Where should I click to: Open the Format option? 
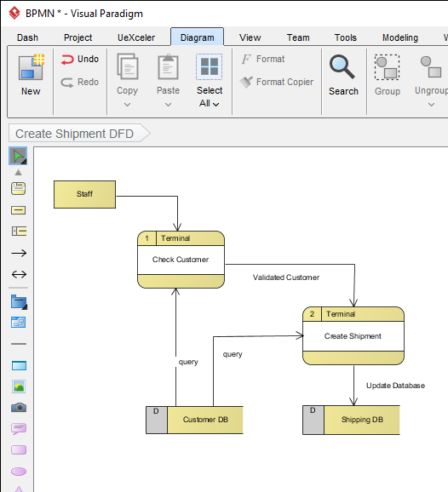coord(263,59)
